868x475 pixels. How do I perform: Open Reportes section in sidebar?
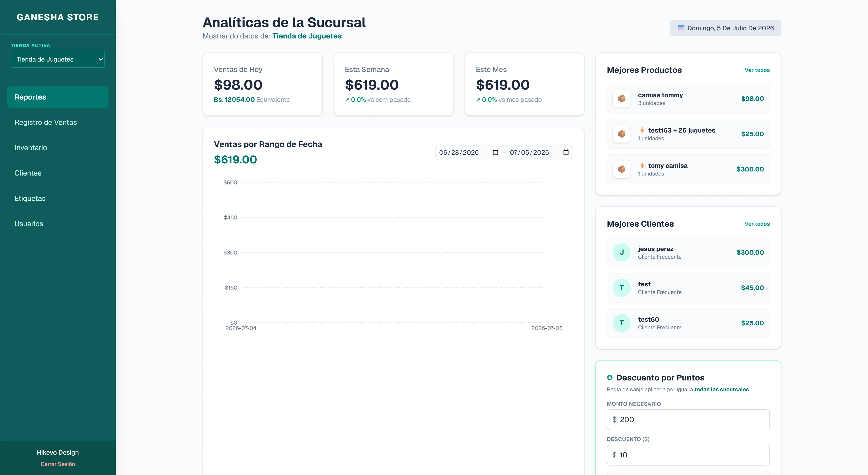tap(58, 97)
